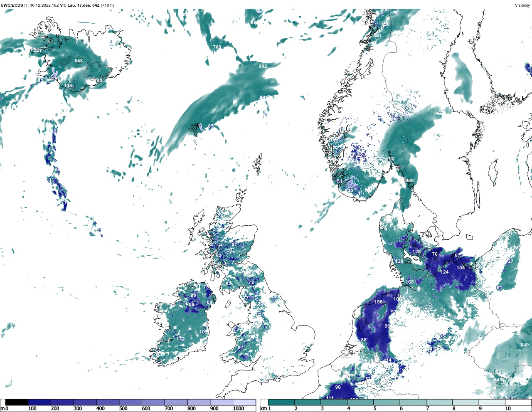Select the 5–6 km legend color segment
The width and height of the screenshot is (532, 412).
click(x=387, y=402)
